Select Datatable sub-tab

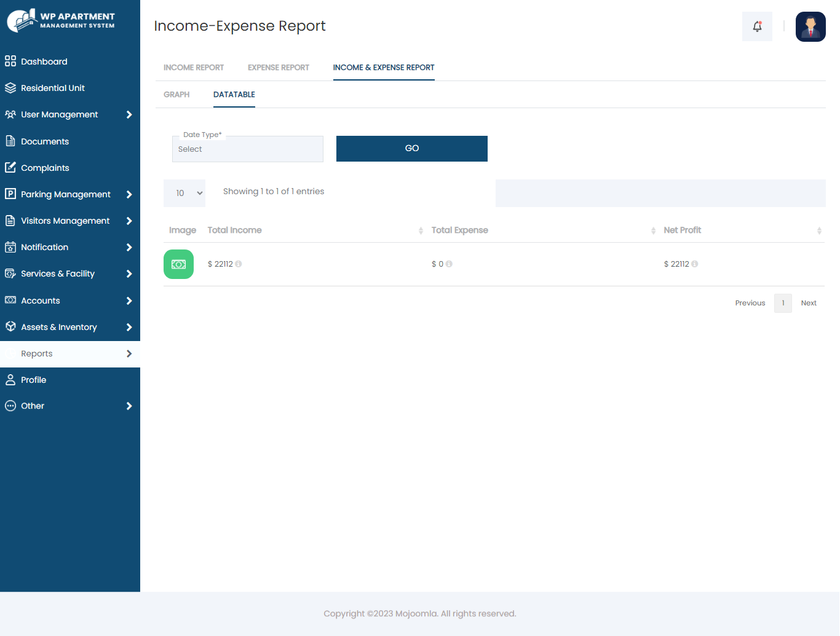pyautogui.click(x=234, y=95)
